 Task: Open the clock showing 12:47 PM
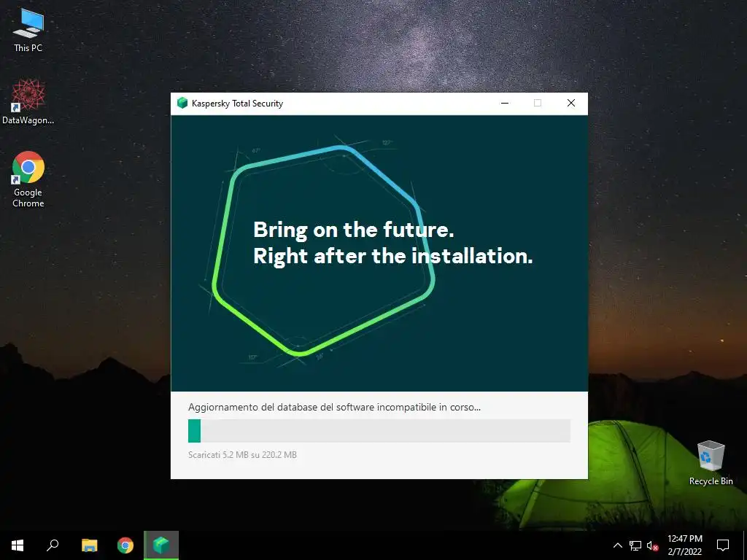click(685, 545)
